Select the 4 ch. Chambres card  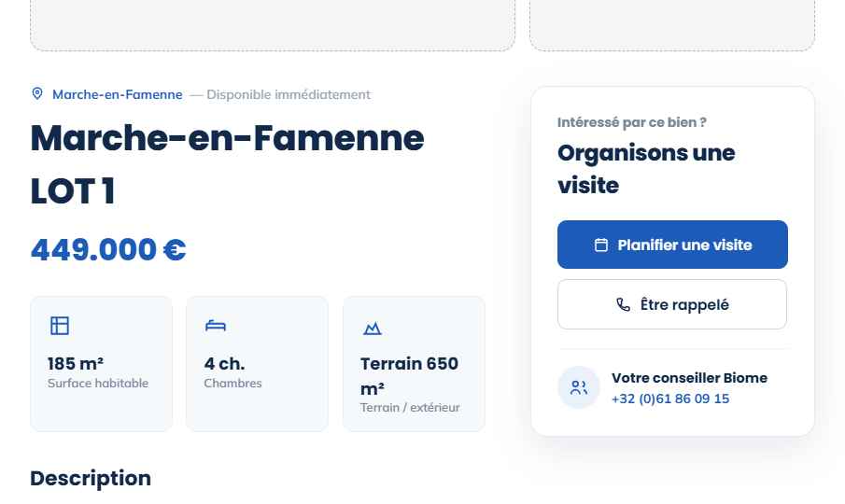coord(257,363)
